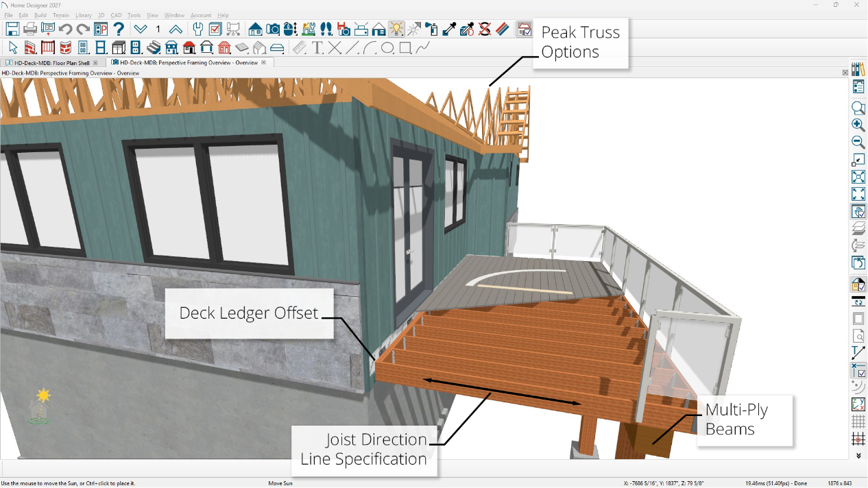
Task: Click the Delete Surface red-X icon
Action: 485,29
